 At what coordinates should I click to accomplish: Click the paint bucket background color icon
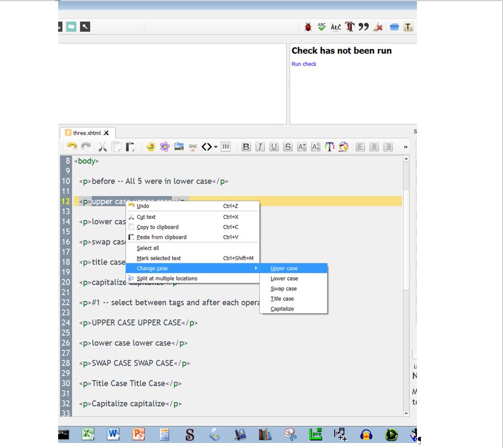coord(343,147)
